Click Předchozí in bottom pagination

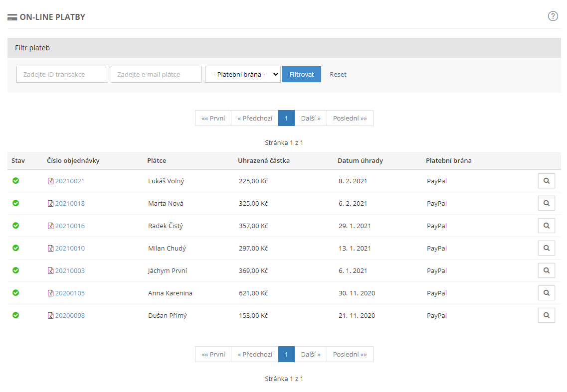[x=254, y=354]
